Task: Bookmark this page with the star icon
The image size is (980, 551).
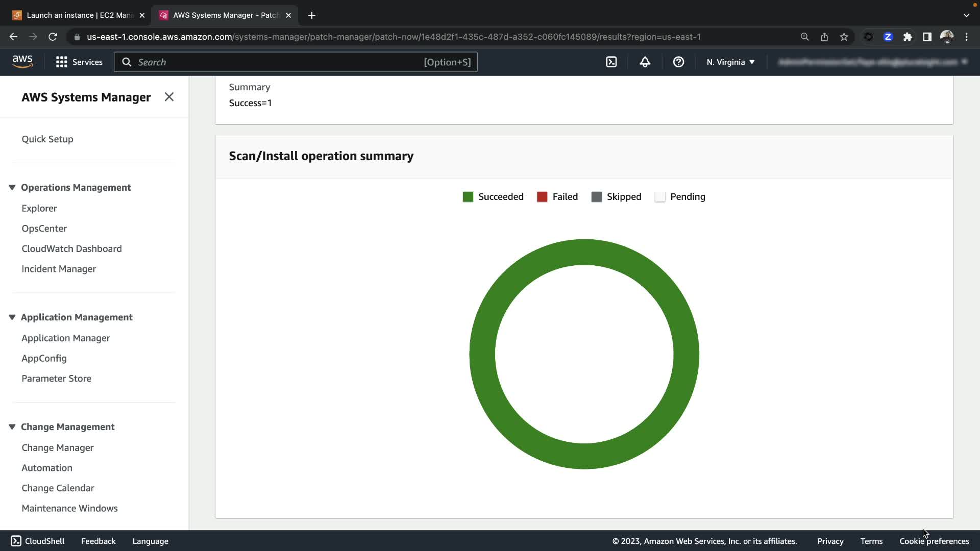Action: (844, 37)
